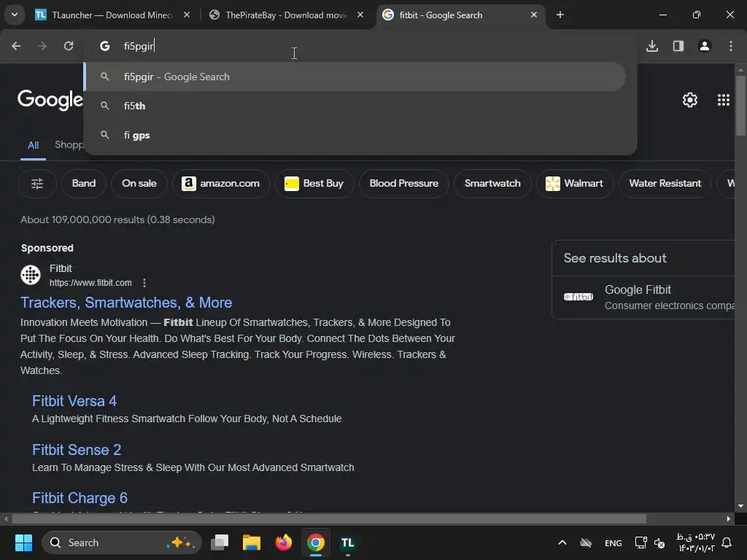747x560 pixels.
Task: Go back to the previous page
Action: click(16, 46)
